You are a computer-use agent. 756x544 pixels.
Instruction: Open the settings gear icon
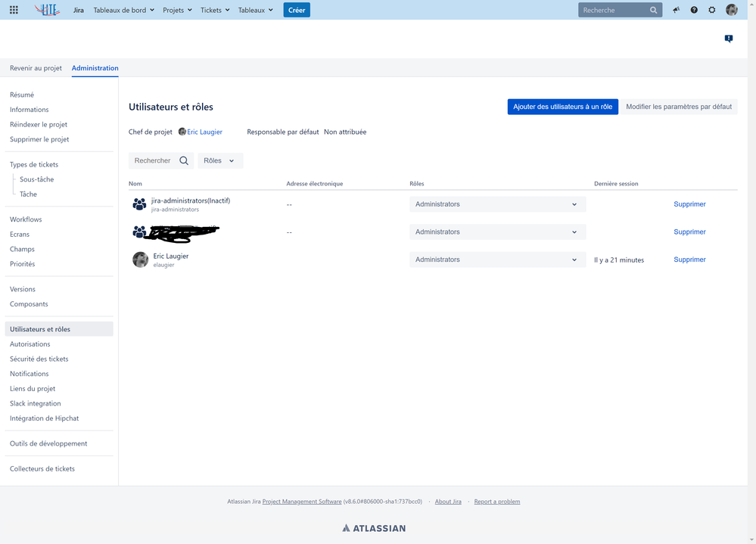click(x=711, y=10)
